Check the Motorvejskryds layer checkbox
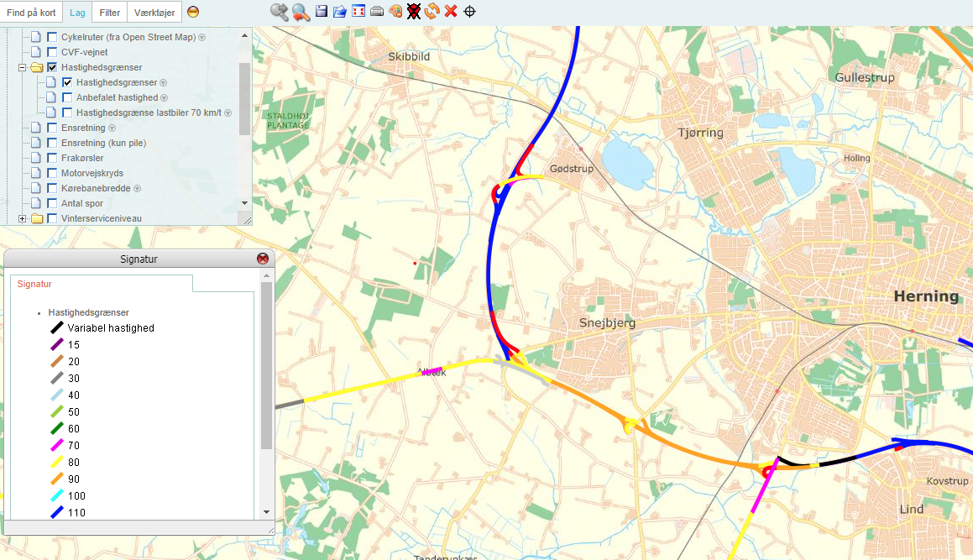Viewport: 973px width, 560px height. click(52, 173)
